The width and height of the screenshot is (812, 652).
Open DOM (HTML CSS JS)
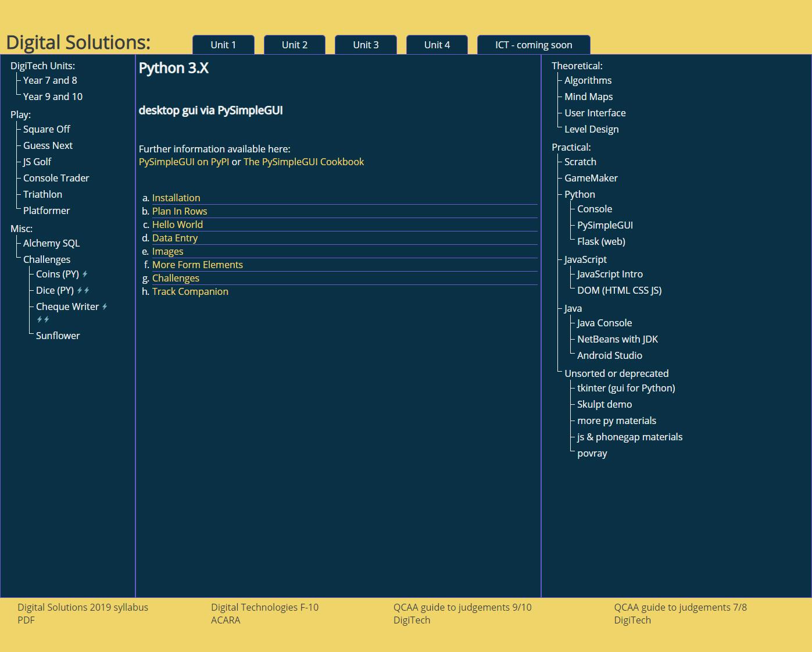click(x=619, y=290)
